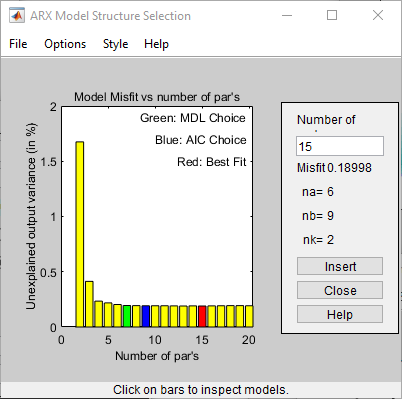Click the tallest yellow bar at 2 parameters
Image resolution: width=402 pixels, height=399 pixels.
(x=80, y=234)
